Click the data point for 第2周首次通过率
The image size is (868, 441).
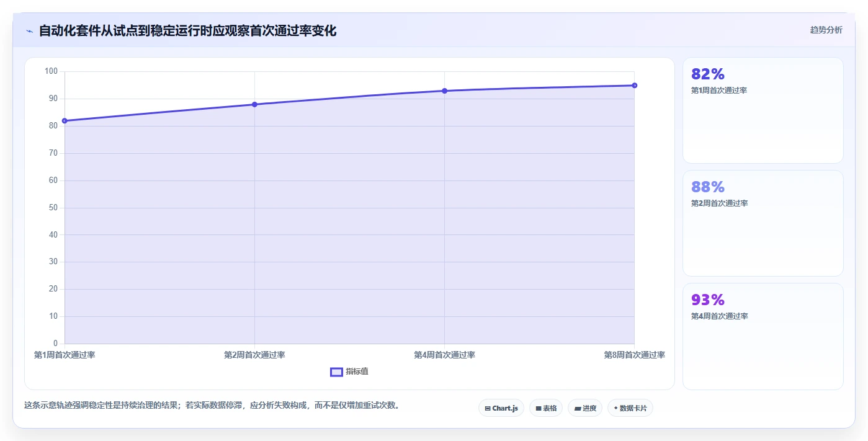[254, 104]
